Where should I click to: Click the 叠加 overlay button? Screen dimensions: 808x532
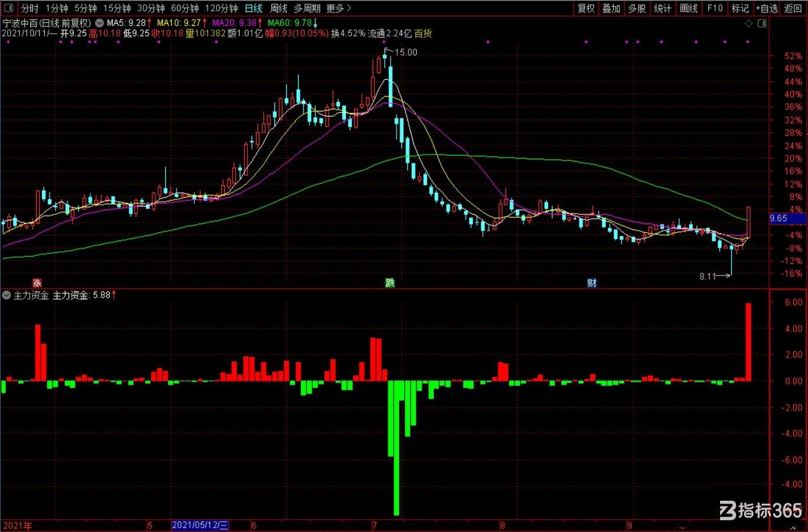tap(611, 8)
